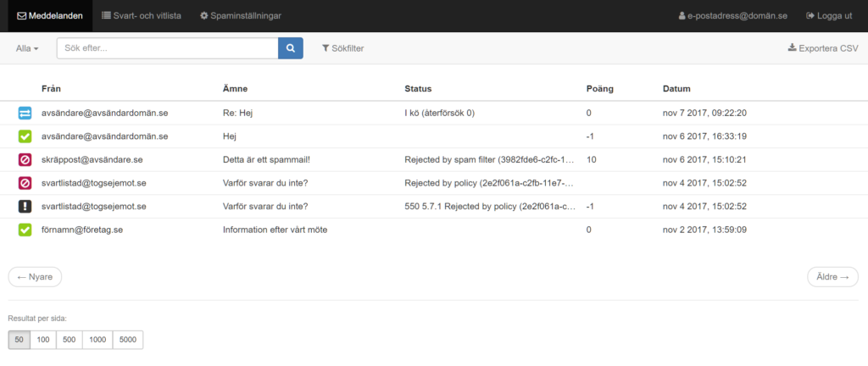Click the Datum column header
Image resolution: width=868 pixels, height=366 pixels.
pos(676,89)
